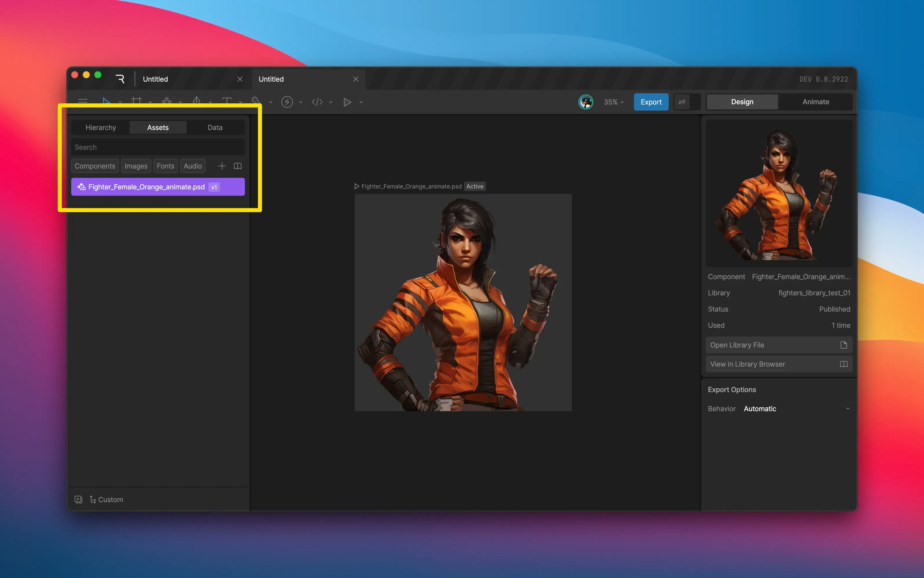Click the code brackets scripting icon

(317, 102)
